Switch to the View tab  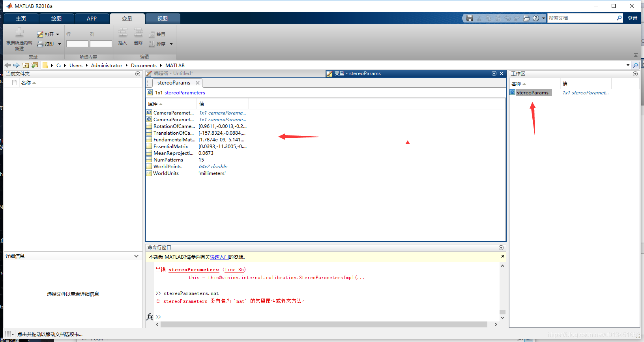pos(163,19)
